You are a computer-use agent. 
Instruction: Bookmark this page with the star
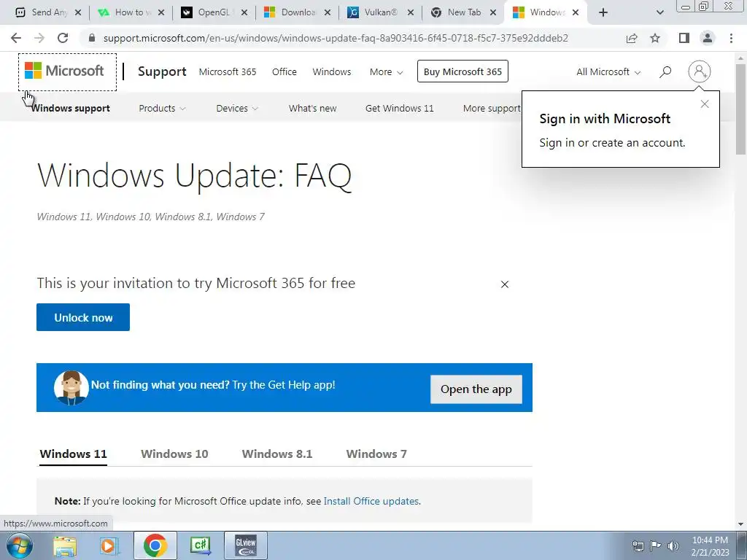[x=656, y=38]
